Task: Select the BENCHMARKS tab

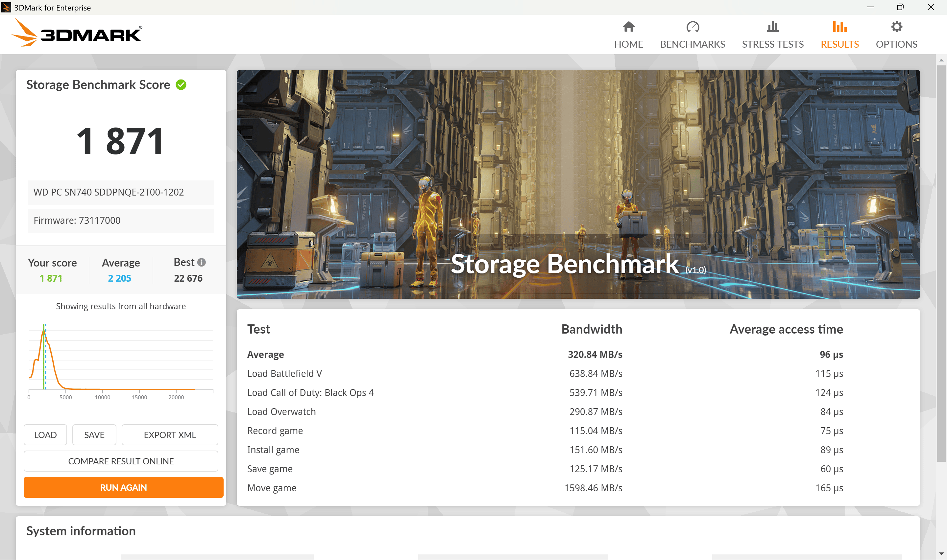Action: point(692,35)
